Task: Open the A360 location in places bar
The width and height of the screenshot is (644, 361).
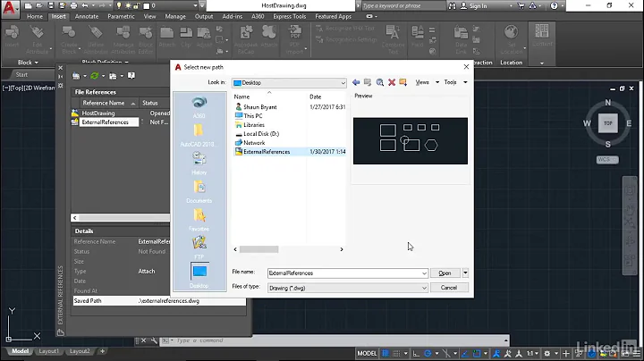Action: click(199, 105)
